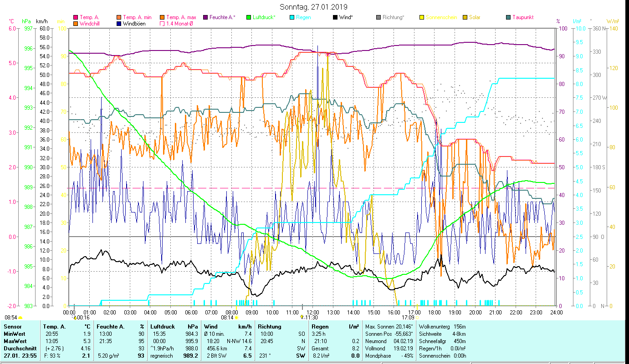Viewport: 629px width, 364px height.
Task: Click the blue Windböen legend square
Action: (119, 24)
